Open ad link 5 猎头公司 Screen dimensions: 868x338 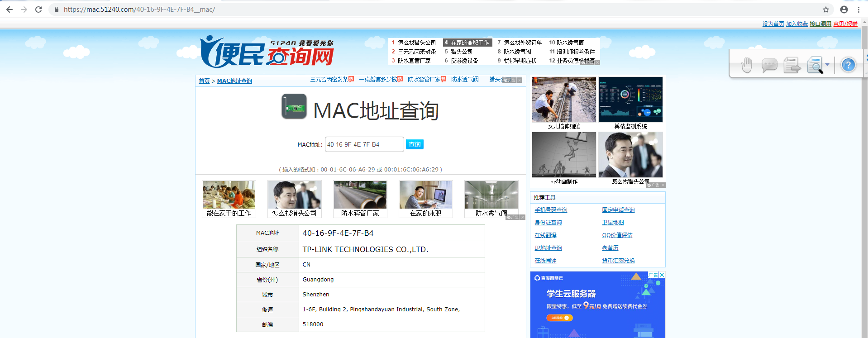click(462, 52)
